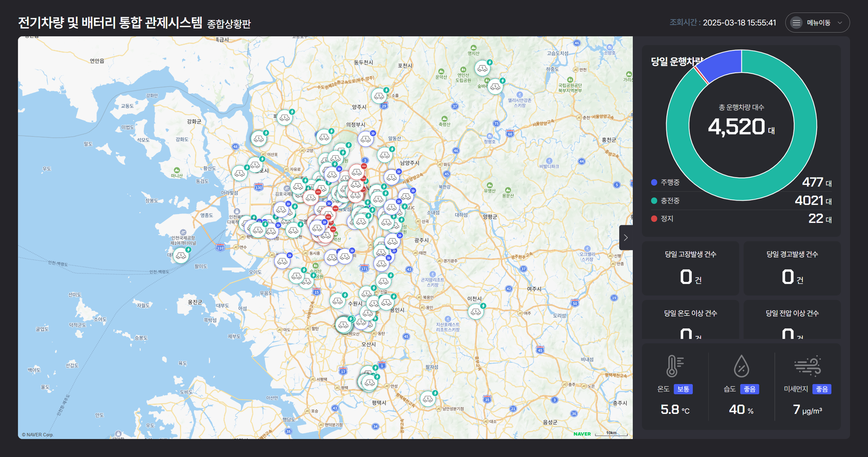Click the charging vehicle marker west of 의정부시

pos(324,137)
